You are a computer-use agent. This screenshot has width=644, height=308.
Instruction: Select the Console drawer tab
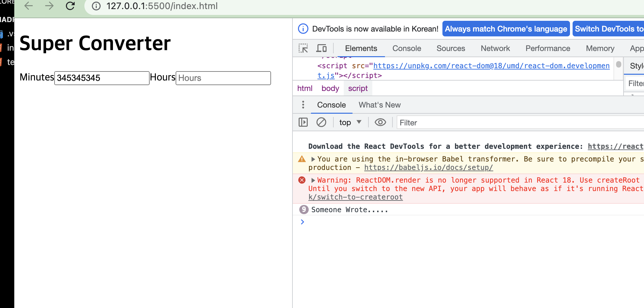click(x=331, y=105)
